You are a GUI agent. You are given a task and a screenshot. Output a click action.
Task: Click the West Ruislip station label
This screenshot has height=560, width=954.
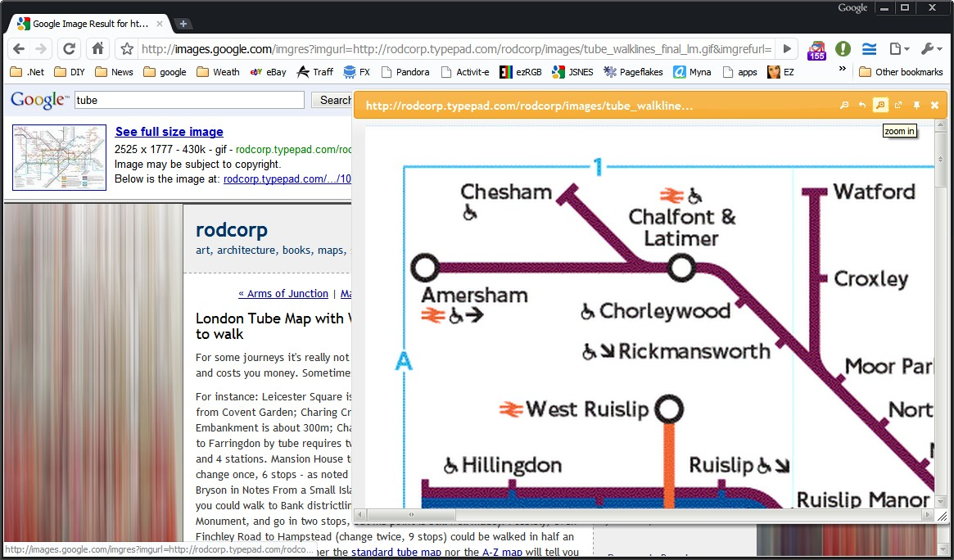587,409
